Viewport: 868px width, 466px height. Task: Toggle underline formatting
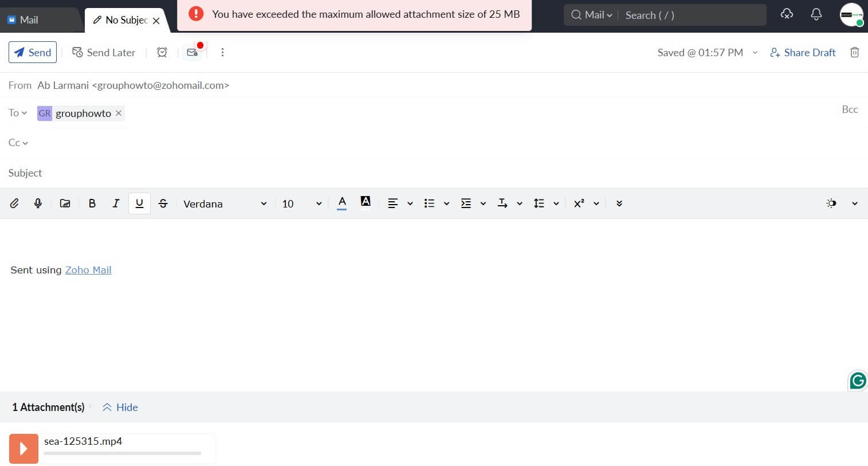point(139,203)
